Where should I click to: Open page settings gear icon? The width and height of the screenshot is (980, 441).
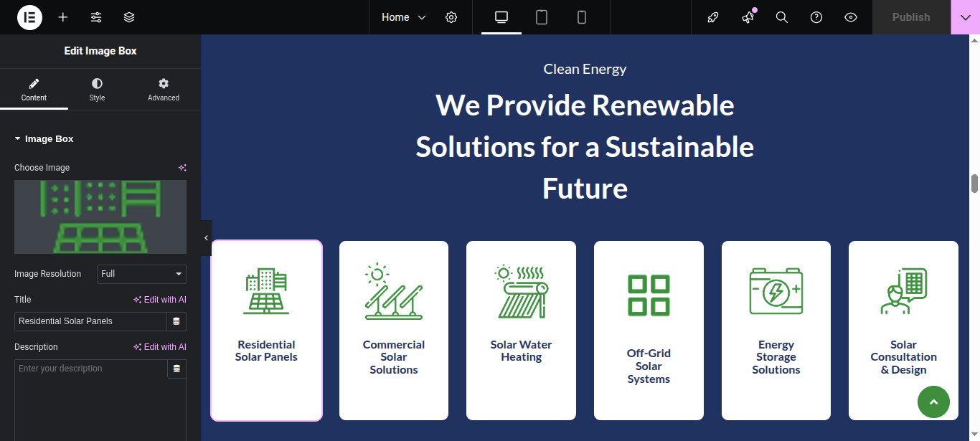[451, 17]
